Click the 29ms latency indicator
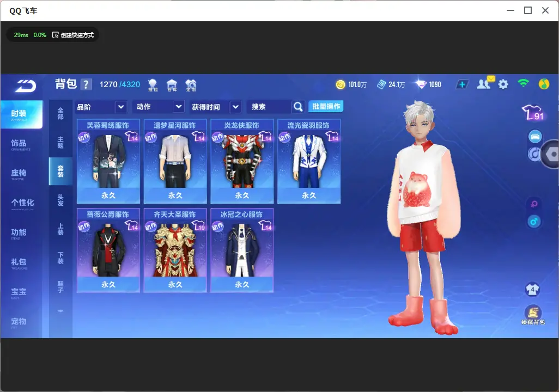 pyautogui.click(x=21, y=35)
